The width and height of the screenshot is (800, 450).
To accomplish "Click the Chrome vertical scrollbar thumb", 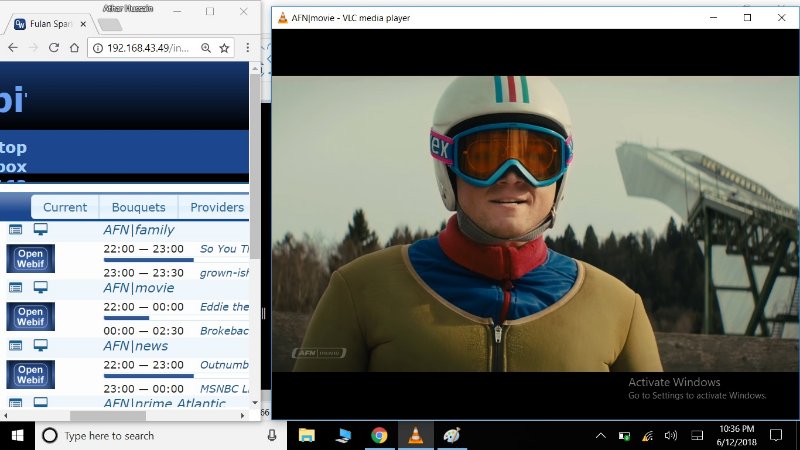I will pyautogui.click(x=255, y=166).
